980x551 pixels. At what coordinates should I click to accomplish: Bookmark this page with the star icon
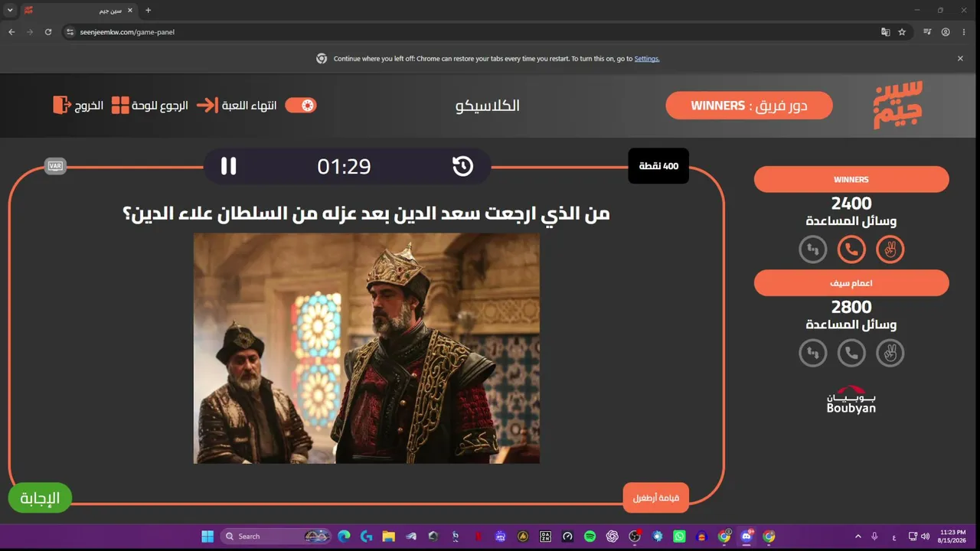click(902, 32)
